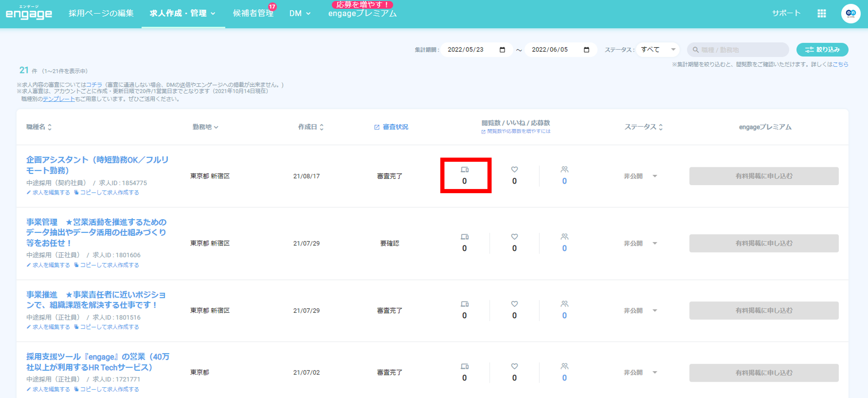The height and width of the screenshot is (398, 868).
Task: Sort by ステータス column arrows
Action: (x=660, y=127)
